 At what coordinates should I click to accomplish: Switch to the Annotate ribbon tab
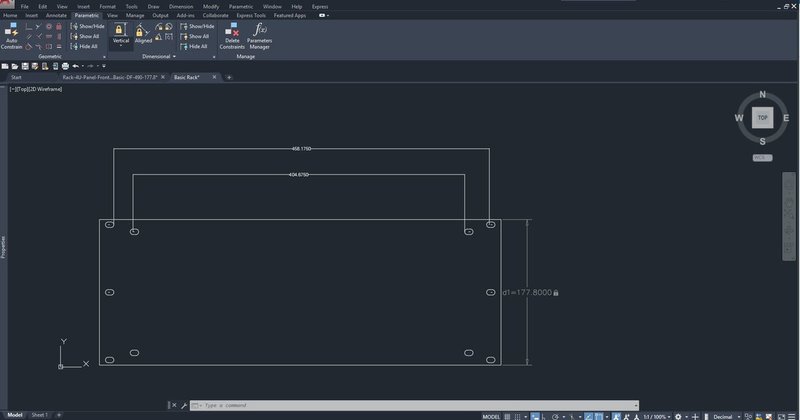tap(56, 15)
